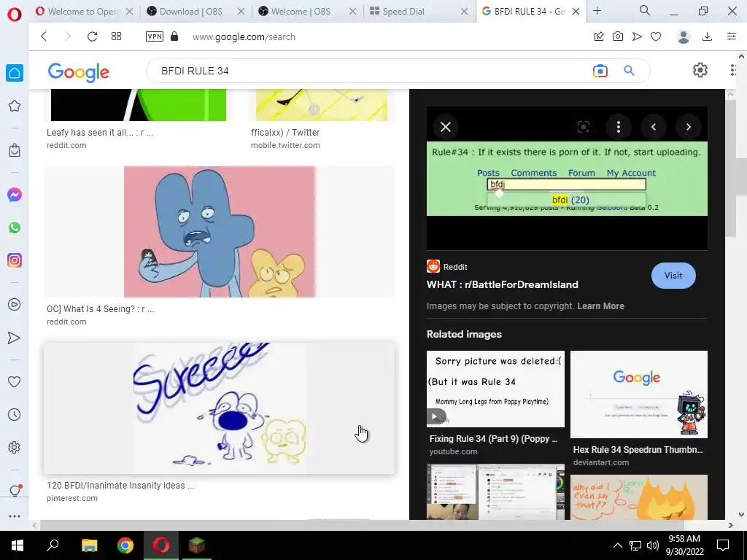Open WHAT : r/BattleForDreamIsland link
The width and height of the screenshot is (747, 560).
(x=502, y=285)
